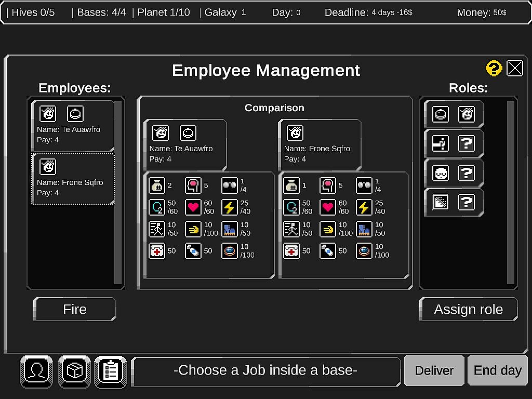
Task: Click the Money: 50$ display
Action: point(482,12)
